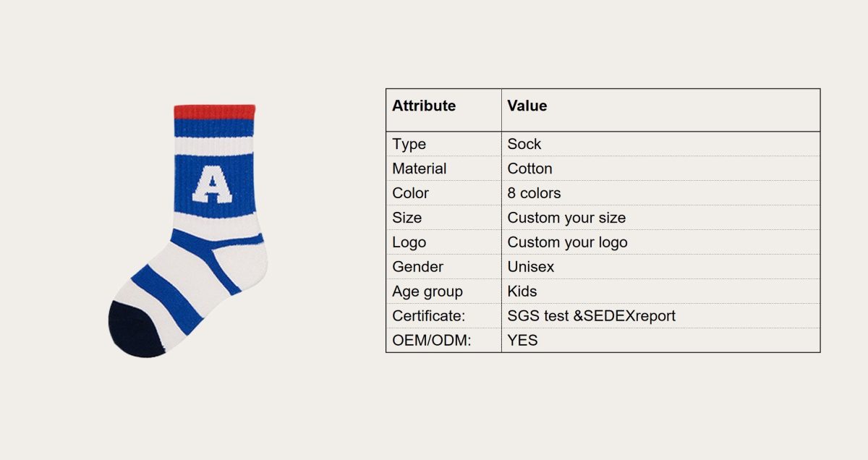Click the red cuff of the sock
The image size is (868, 460).
[214, 112]
